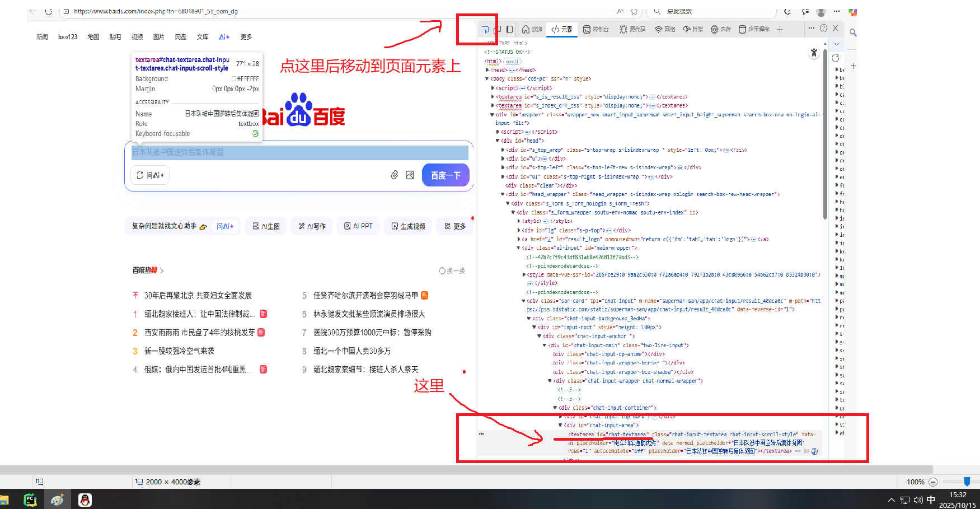Viewport: 980px width, 509px height.
Task: Open hot search 新一股较强冷空气来袭
Action: 179,351
